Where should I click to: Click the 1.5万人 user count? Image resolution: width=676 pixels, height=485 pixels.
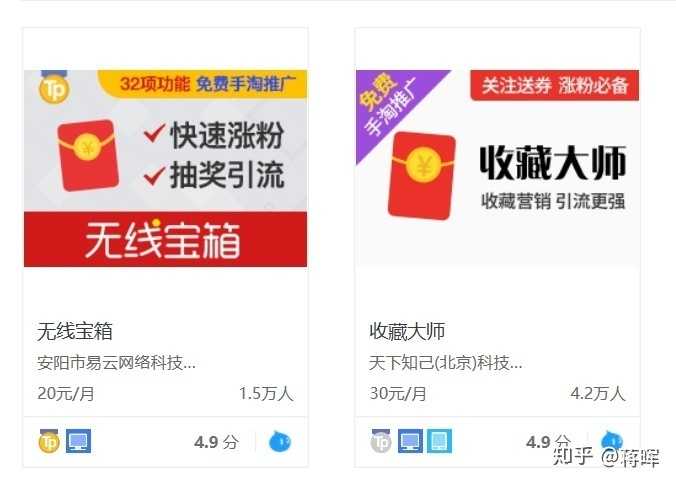pos(266,393)
